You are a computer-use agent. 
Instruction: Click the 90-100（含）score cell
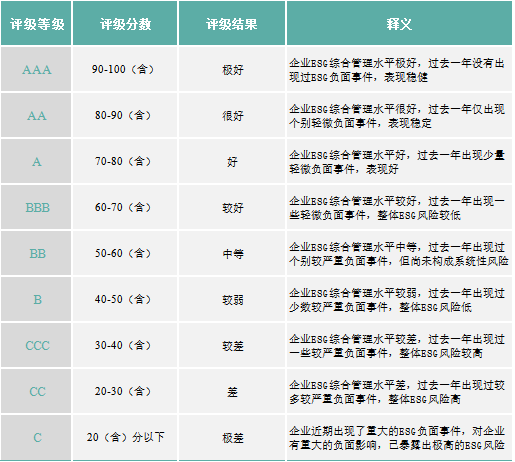pos(125,69)
